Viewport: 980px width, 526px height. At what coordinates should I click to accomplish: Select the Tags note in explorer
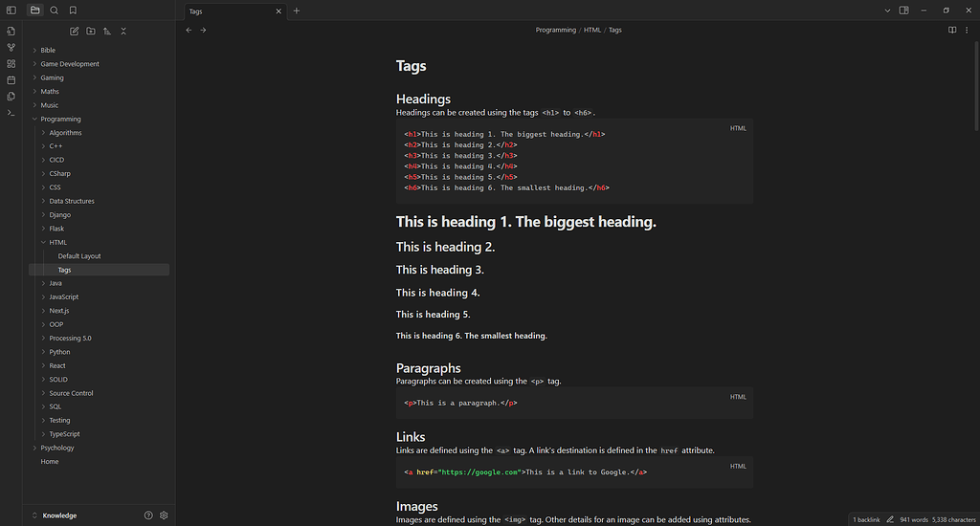(99, 270)
